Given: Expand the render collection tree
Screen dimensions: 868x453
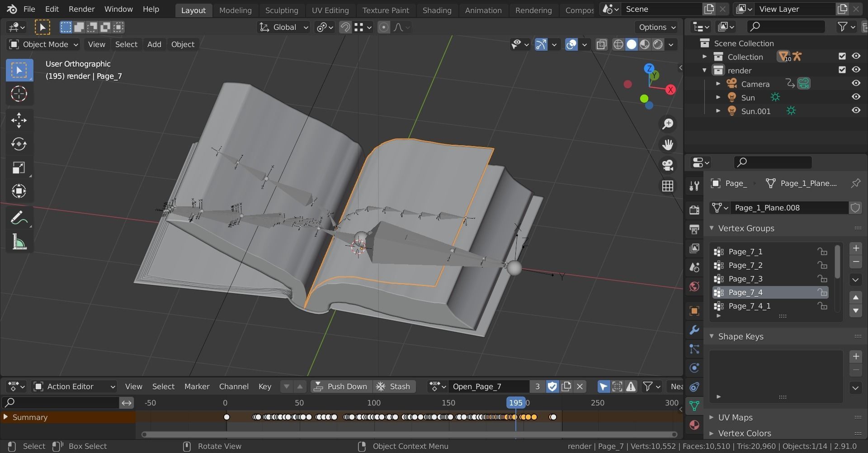Looking at the screenshot, I should (704, 70).
